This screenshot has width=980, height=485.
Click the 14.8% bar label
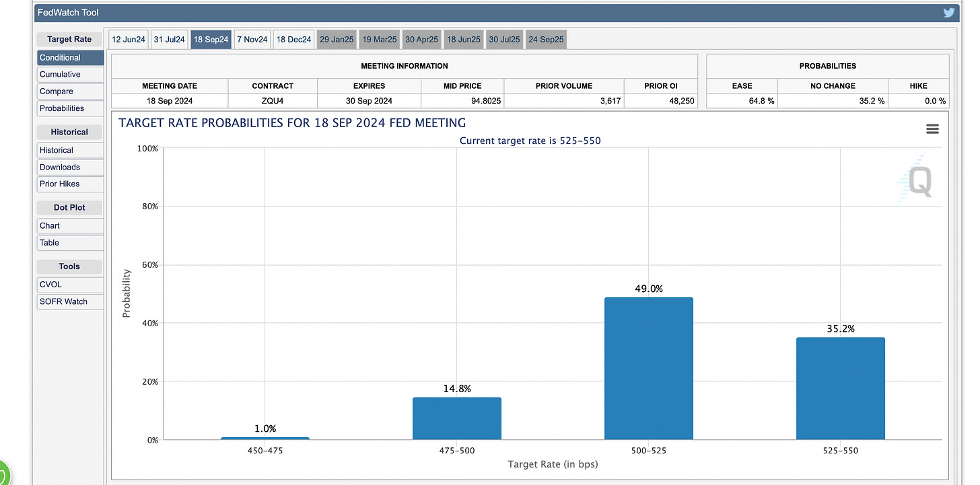(457, 389)
